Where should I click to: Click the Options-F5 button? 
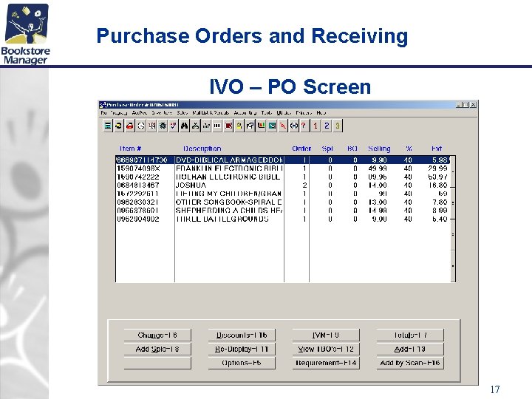tap(242, 363)
